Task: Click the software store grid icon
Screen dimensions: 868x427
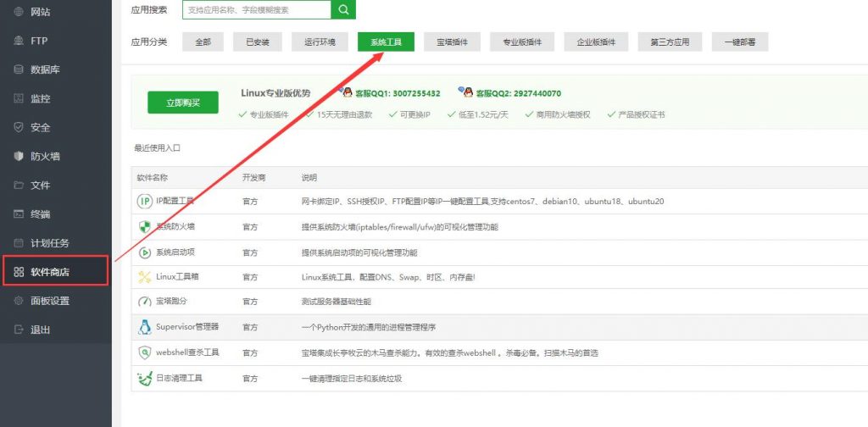Action: 19,272
